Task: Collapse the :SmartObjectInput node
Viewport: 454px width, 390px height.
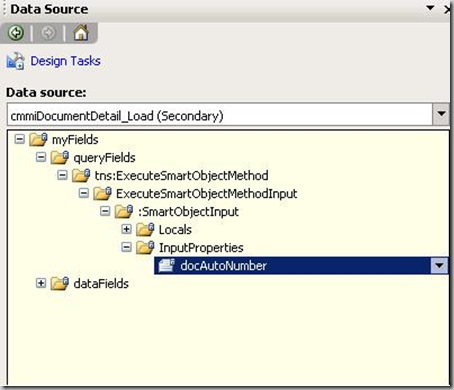Action: (105, 211)
